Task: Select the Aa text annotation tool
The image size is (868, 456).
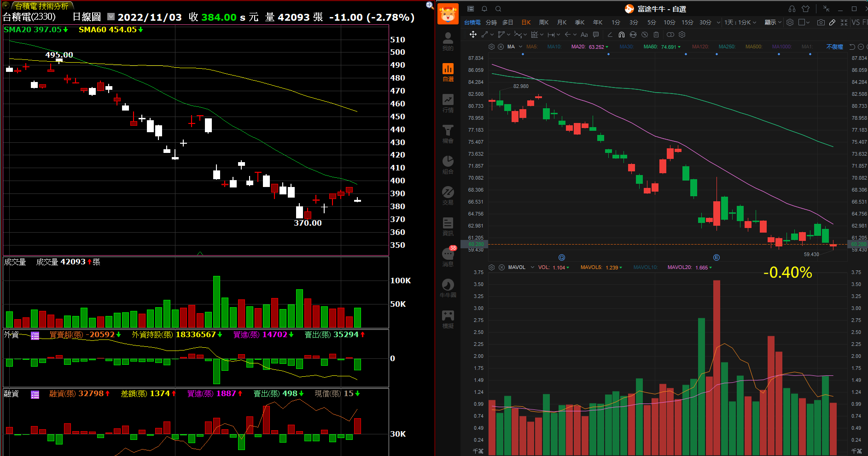Action: (584, 35)
